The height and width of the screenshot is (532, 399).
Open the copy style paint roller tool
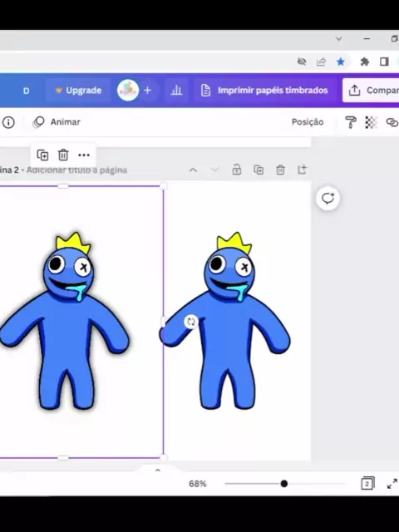351,122
